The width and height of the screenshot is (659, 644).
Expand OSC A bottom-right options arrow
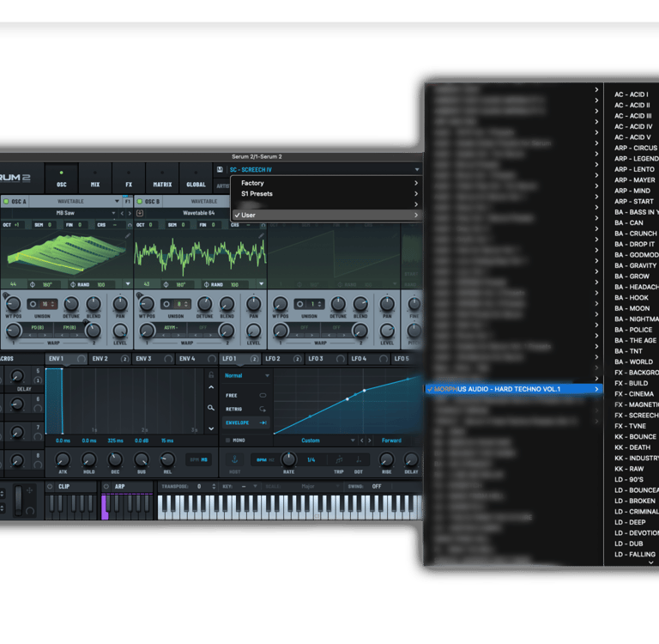(x=128, y=284)
